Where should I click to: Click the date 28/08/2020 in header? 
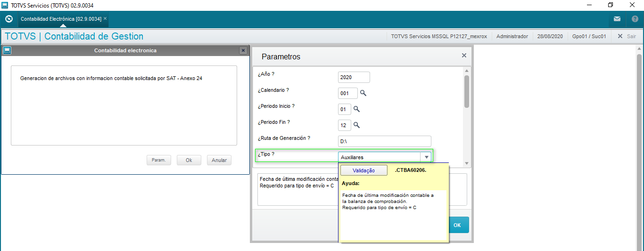tap(550, 36)
